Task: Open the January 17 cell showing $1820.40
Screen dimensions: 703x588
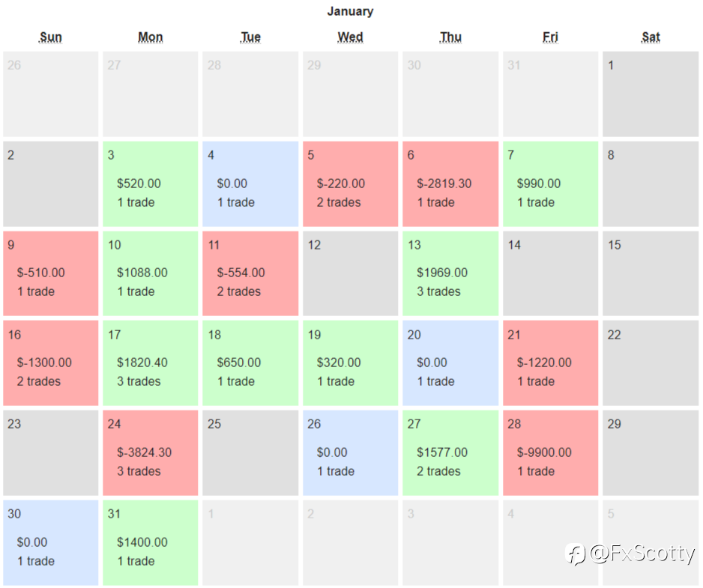Action: click(x=150, y=363)
